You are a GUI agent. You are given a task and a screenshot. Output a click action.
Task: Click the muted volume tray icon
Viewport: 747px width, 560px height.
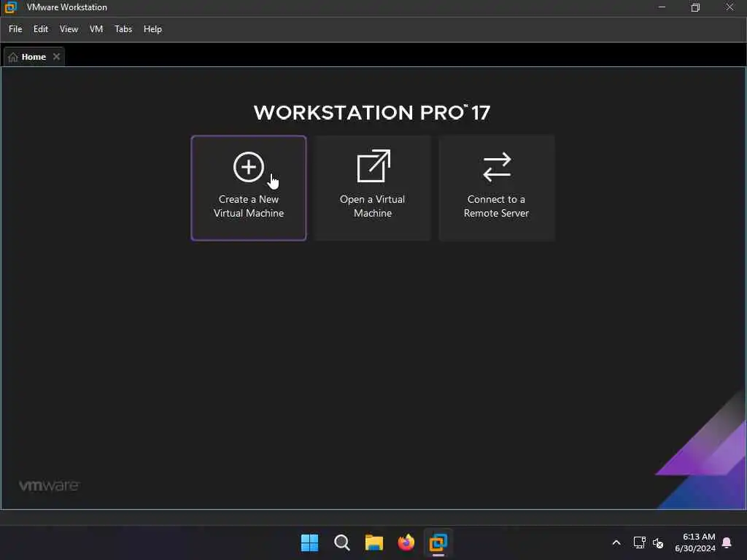pos(658,542)
